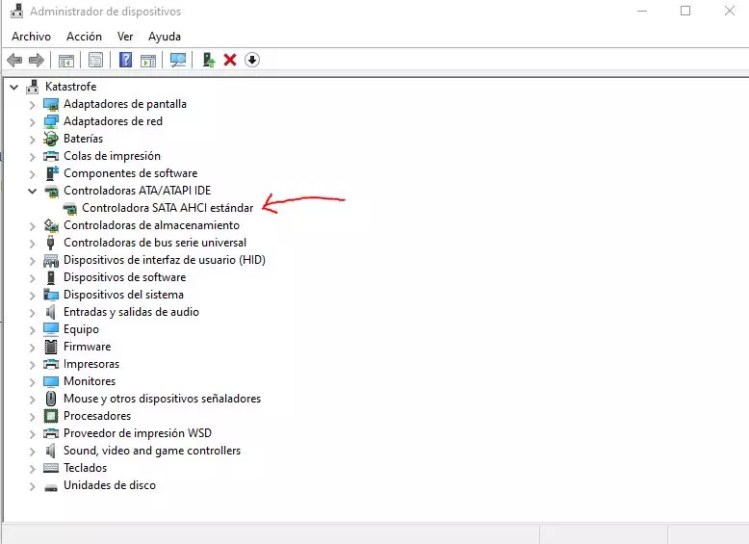
Task: Click the Colas de impresión printer icon
Action: pyautogui.click(x=51, y=156)
